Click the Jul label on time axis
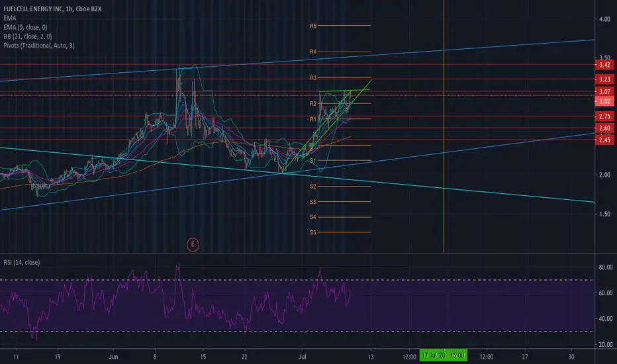This screenshot has width=617, height=364. 302,357
